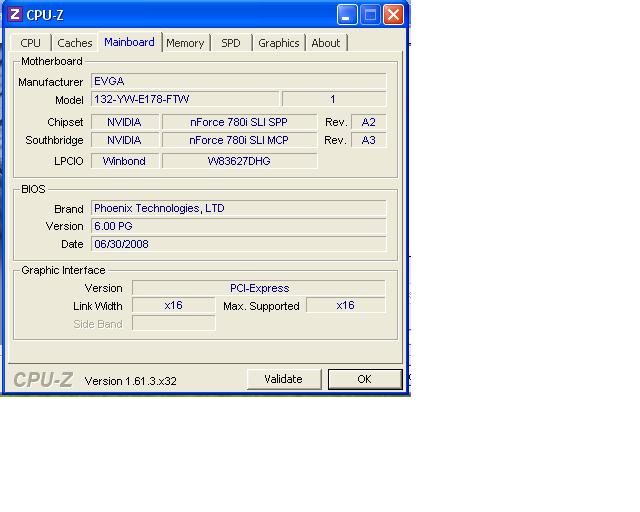Click the Max. Supported x16 value
This screenshot has width=640, height=512.
(345, 305)
